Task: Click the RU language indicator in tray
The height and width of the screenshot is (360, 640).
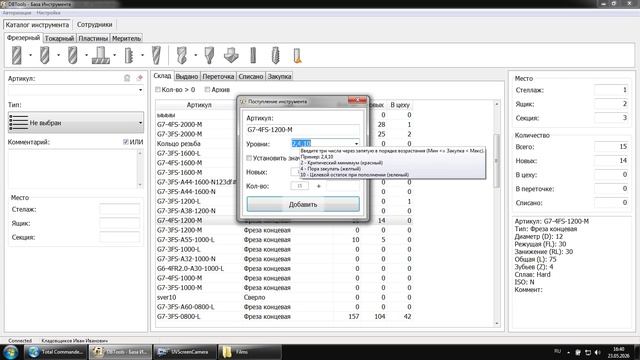Action: click(x=558, y=351)
